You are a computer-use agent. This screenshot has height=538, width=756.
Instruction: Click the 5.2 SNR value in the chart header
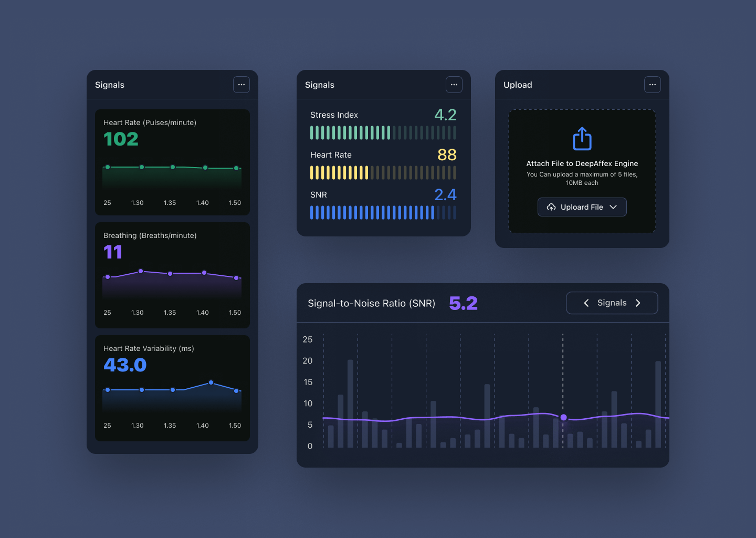coord(463,303)
